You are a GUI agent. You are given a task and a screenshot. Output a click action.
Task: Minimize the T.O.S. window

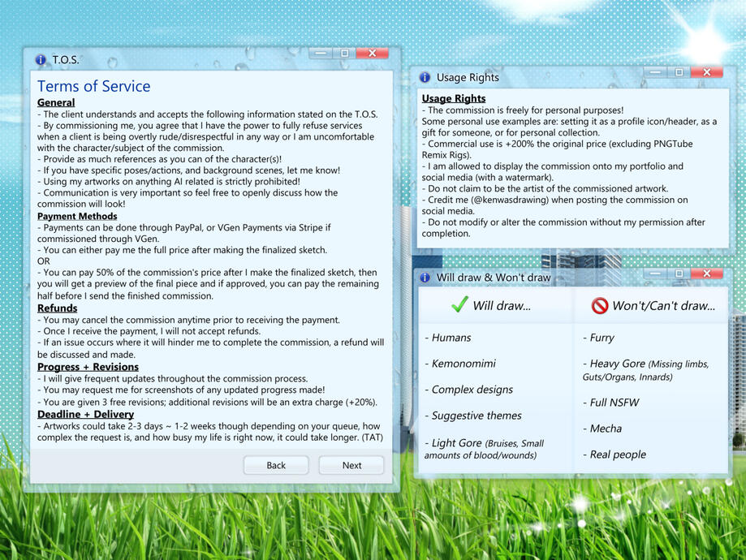321,54
